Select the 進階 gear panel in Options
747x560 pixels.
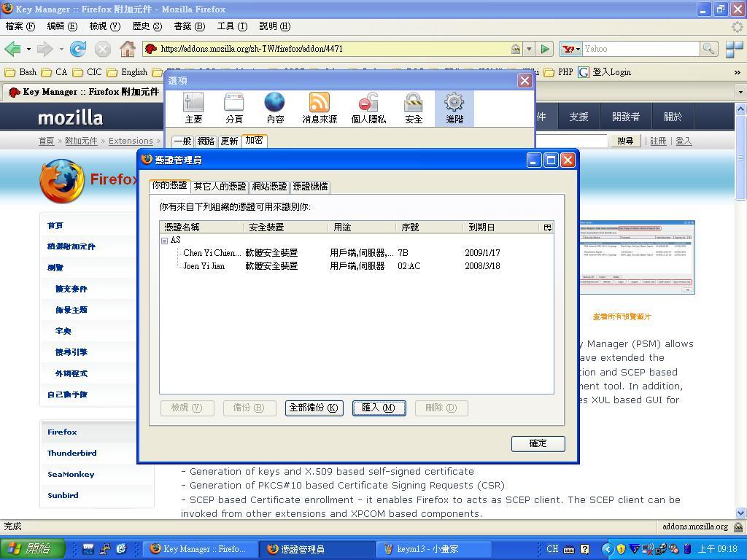tap(454, 109)
